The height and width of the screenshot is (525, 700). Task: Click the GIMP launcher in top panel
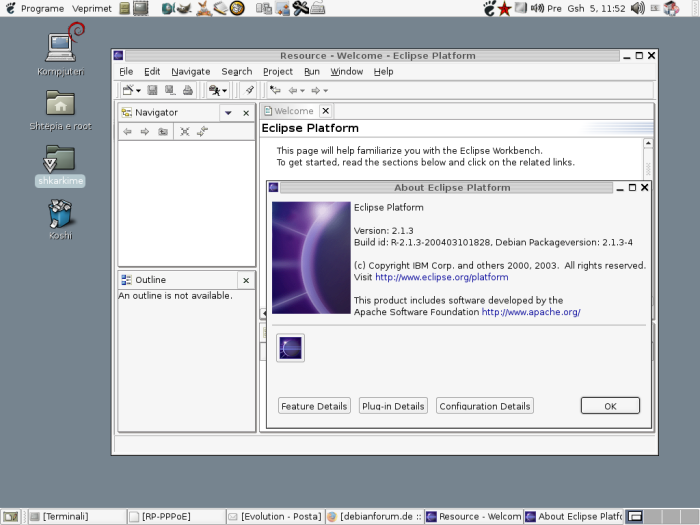click(x=184, y=8)
